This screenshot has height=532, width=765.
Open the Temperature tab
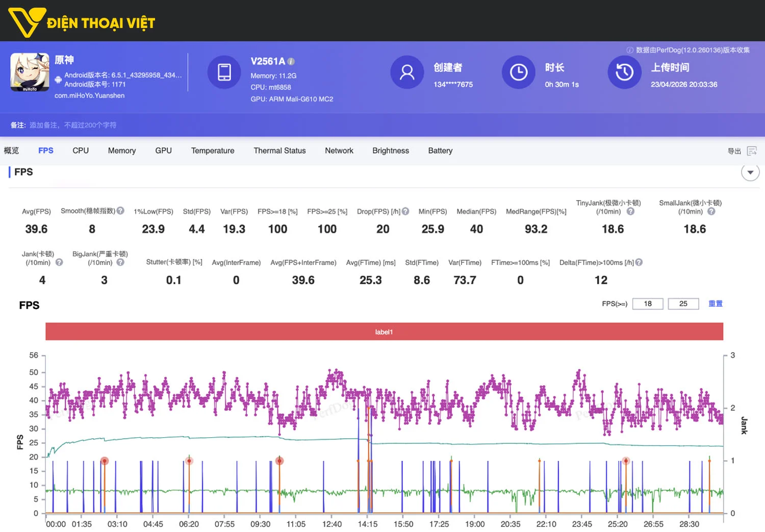(x=213, y=151)
